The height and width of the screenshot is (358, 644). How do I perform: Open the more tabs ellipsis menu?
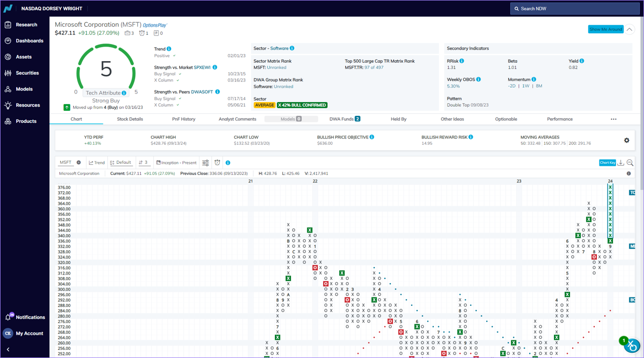click(x=614, y=119)
